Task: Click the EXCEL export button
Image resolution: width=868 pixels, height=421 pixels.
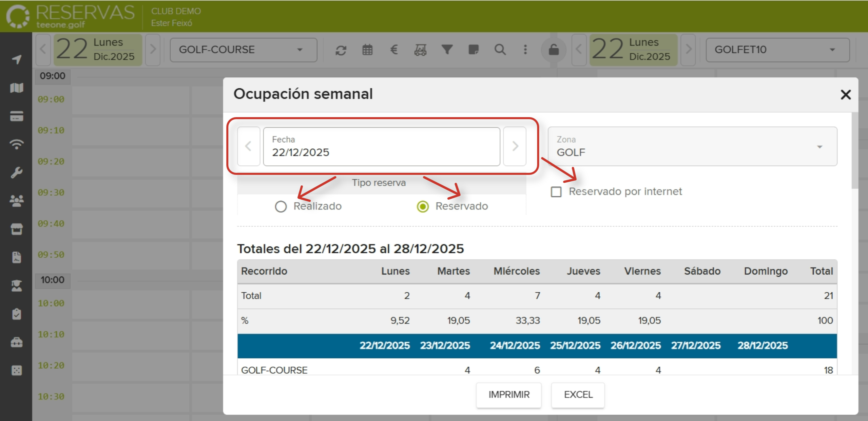Action: pyautogui.click(x=578, y=395)
